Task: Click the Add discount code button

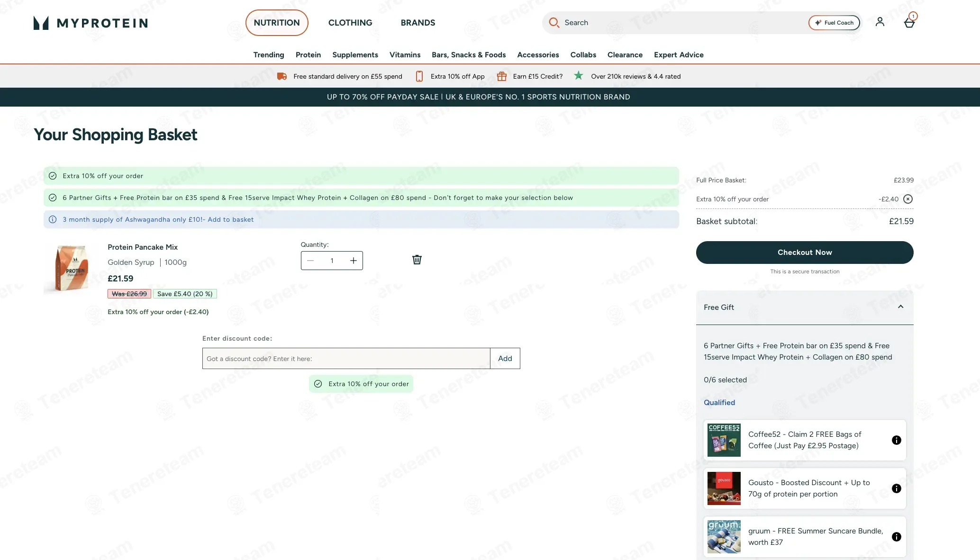Action: tap(505, 359)
